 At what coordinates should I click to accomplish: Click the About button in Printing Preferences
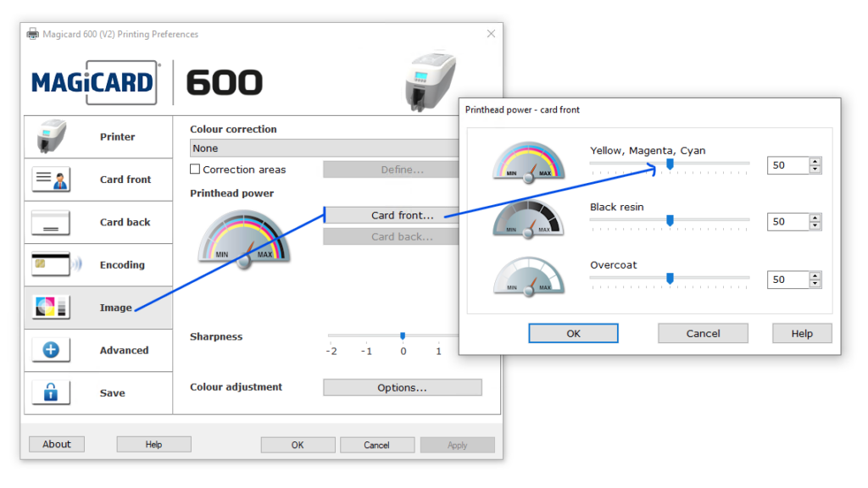57,444
